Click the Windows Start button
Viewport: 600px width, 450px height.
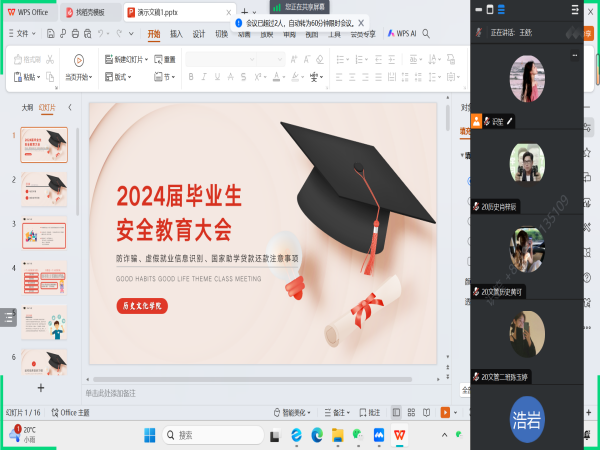[x=150, y=435]
